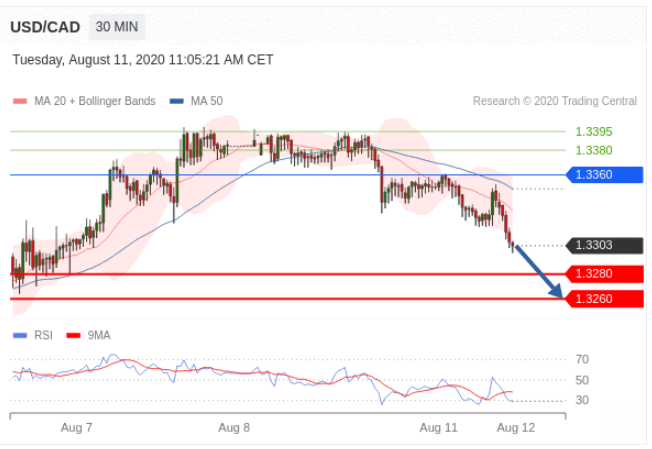The height and width of the screenshot is (449, 652).
Task: Select the chart timestamp text
Action: [143, 60]
